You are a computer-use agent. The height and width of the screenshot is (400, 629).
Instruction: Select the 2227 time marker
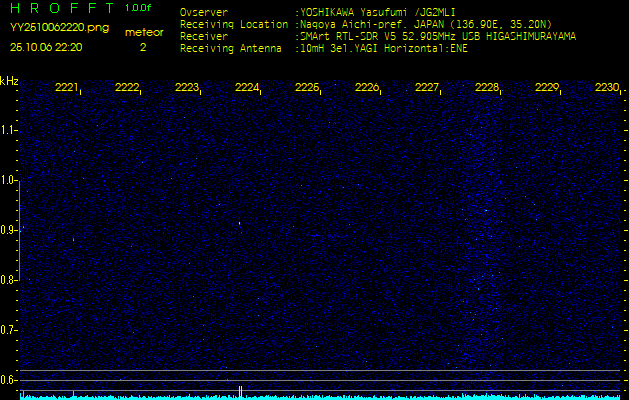[x=427, y=88]
